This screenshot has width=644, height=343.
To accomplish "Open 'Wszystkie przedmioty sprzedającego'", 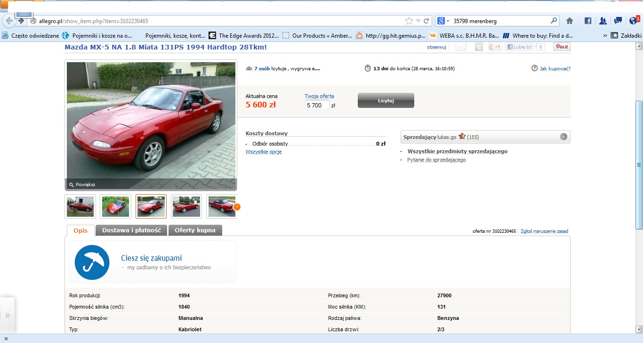I will (x=458, y=151).
